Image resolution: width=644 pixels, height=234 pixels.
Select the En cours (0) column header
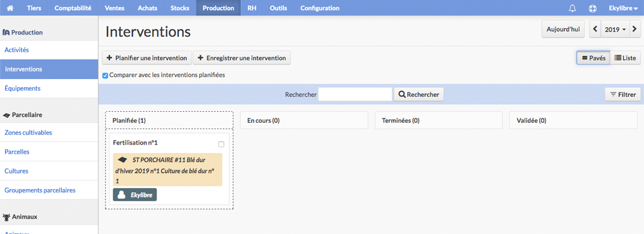pyautogui.click(x=304, y=120)
